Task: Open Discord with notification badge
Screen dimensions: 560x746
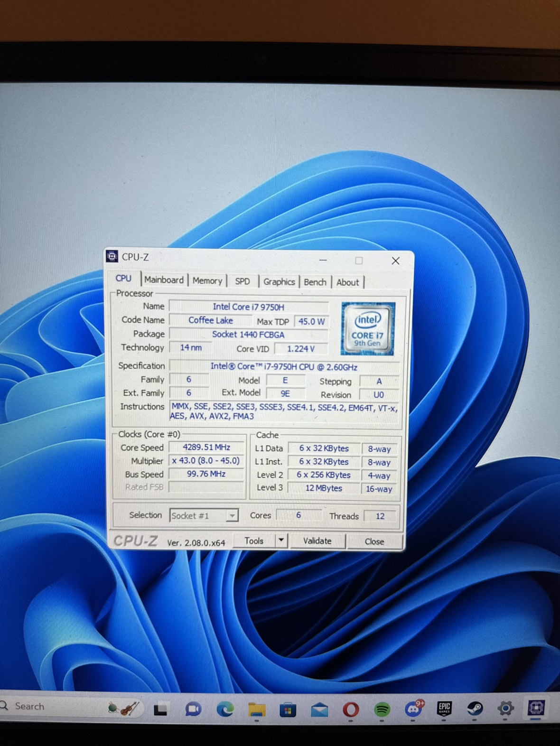Action: point(414,709)
